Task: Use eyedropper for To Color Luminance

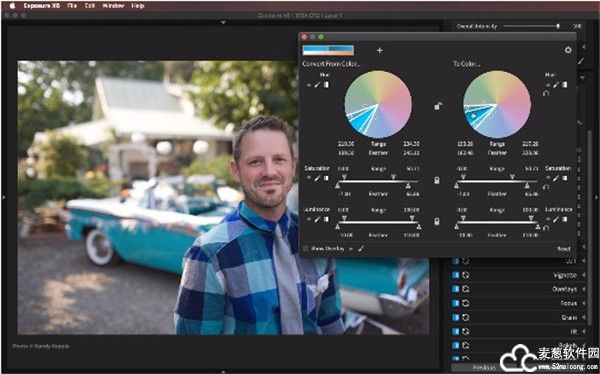Action: [x=556, y=220]
